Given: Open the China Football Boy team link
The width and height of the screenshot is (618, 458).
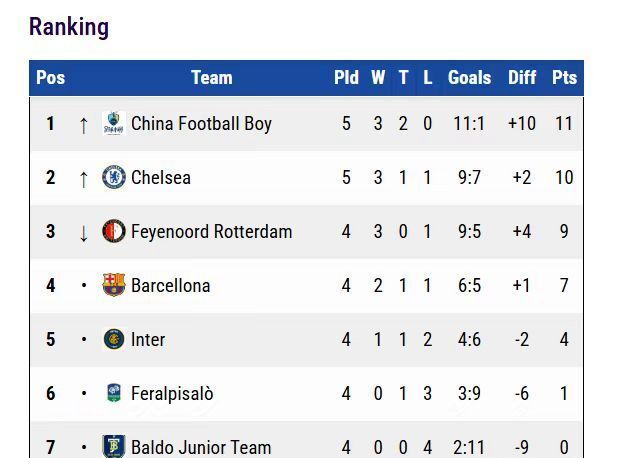Looking at the screenshot, I should [201, 124].
